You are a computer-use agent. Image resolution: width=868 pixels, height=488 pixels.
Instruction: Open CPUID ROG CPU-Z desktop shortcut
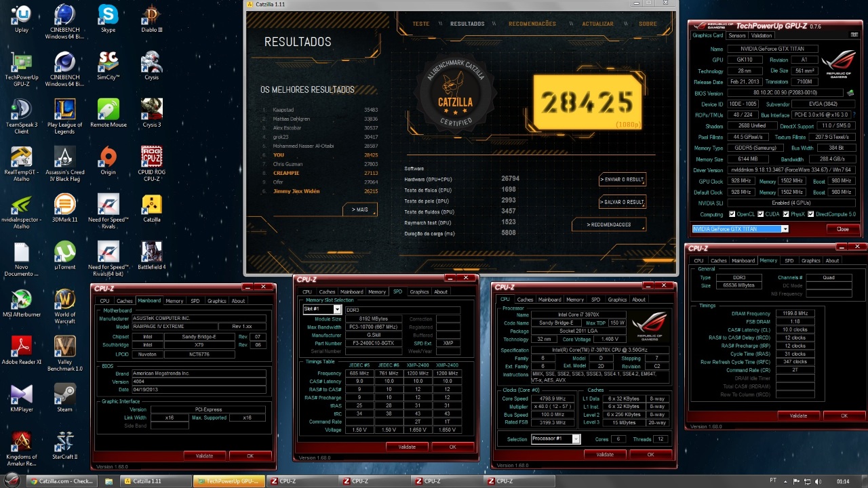(x=151, y=164)
